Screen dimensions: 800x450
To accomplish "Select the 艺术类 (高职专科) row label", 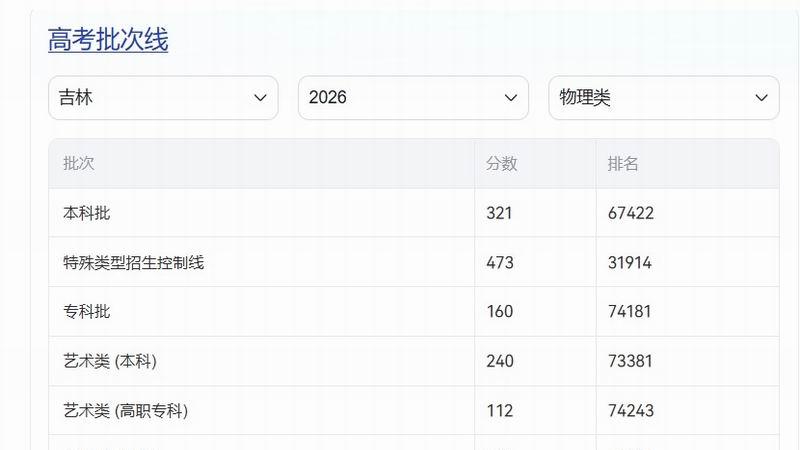I will 126,410.
